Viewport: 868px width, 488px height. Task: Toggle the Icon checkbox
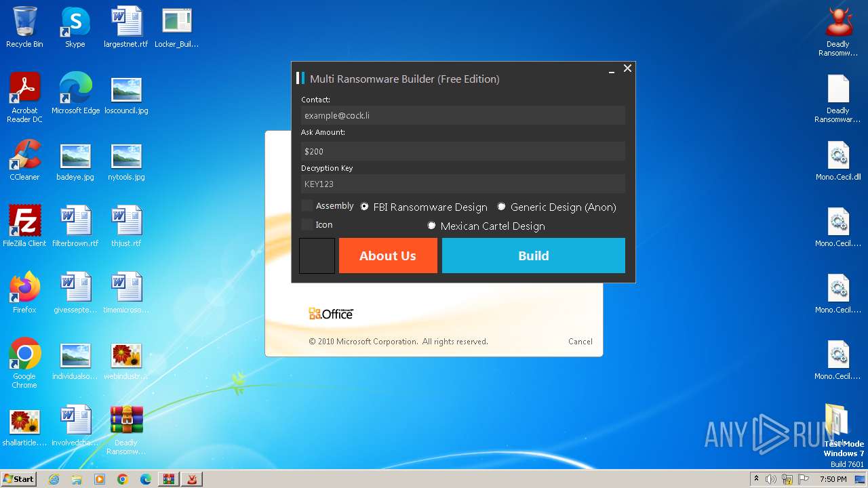307,224
